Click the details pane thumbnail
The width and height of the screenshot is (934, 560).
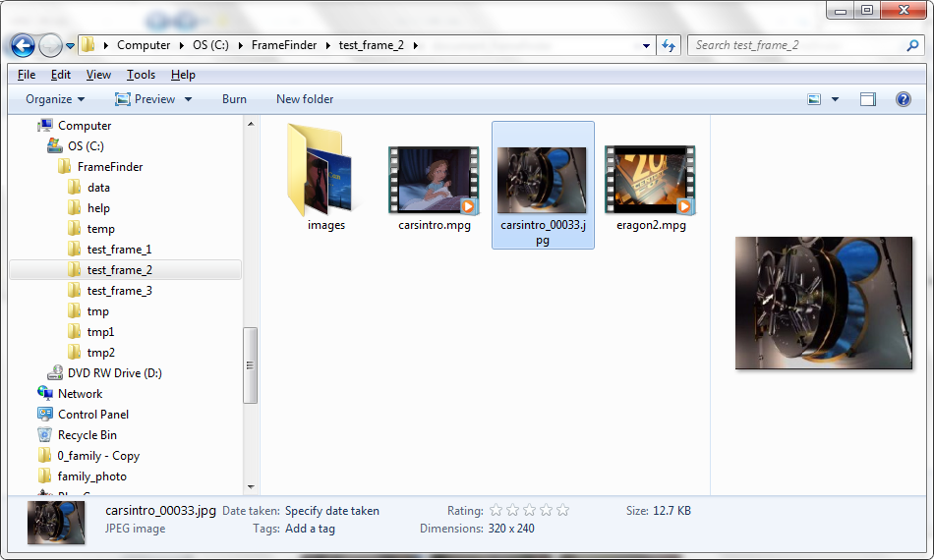56,523
